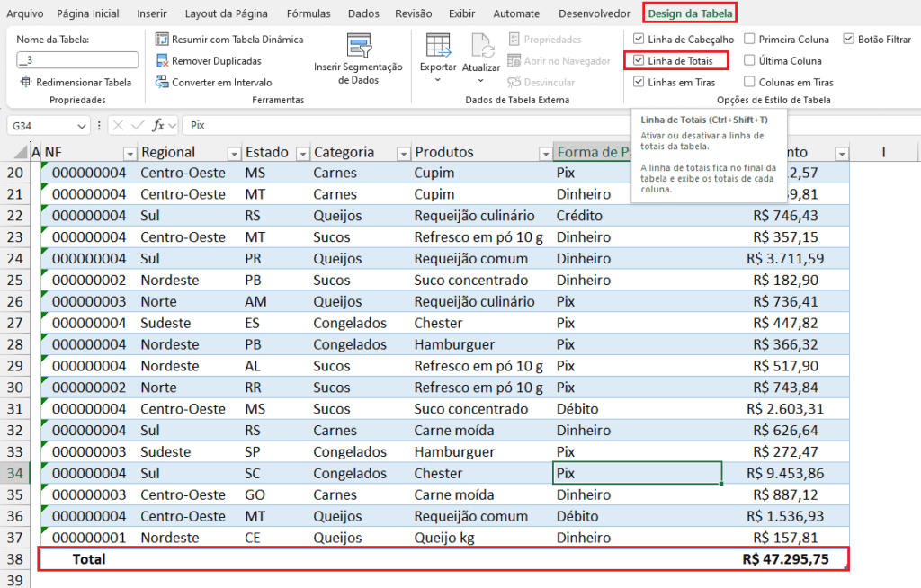Open Inserir Segmentação de Dados

[359, 47]
